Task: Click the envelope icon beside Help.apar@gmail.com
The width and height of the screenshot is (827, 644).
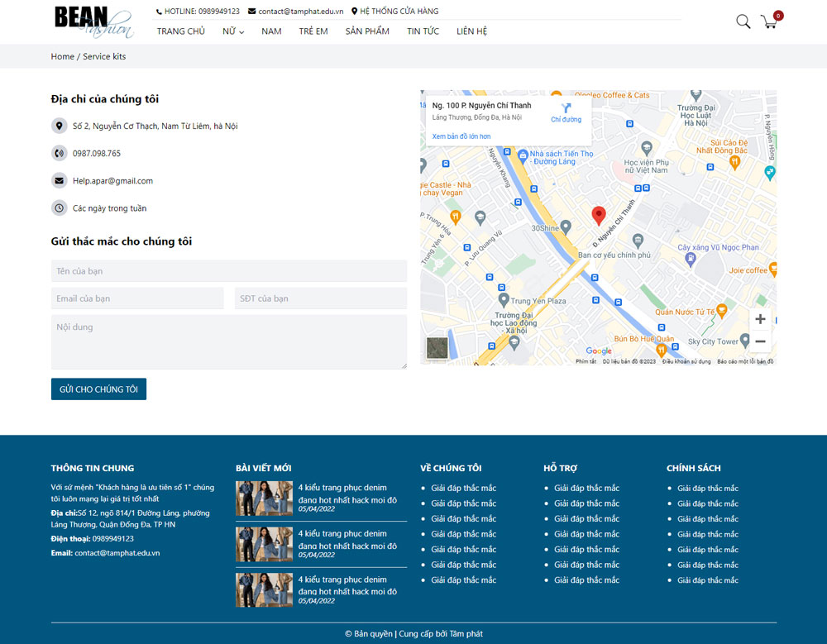Action: click(x=59, y=181)
